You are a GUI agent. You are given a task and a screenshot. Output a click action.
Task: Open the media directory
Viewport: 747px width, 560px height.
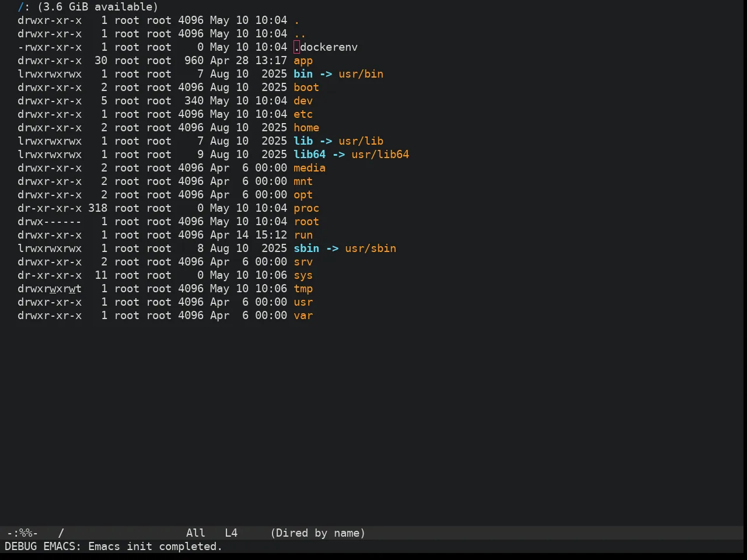pos(309,168)
